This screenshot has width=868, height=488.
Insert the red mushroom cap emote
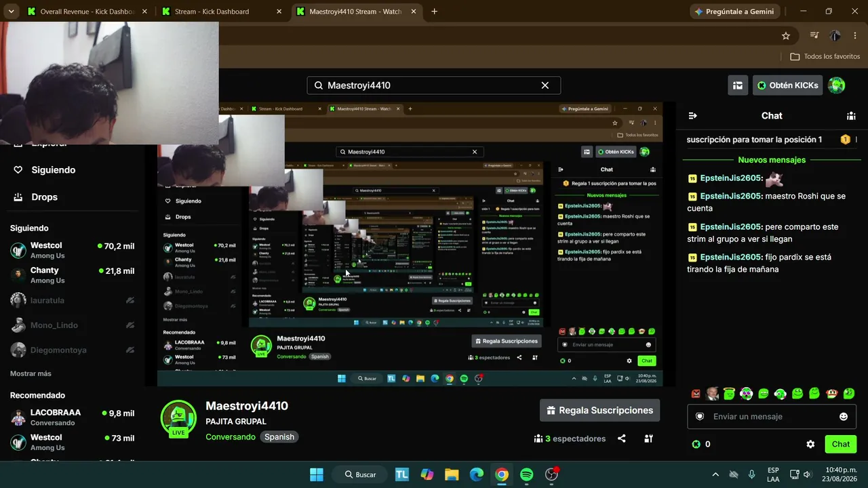coord(831,394)
